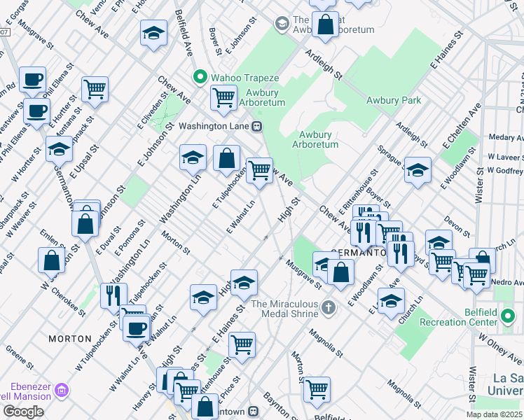Open the shopping bag marker at bottom near E Price St
Image resolution: width=524 pixels, height=420 pixels.
pos(205,408)
